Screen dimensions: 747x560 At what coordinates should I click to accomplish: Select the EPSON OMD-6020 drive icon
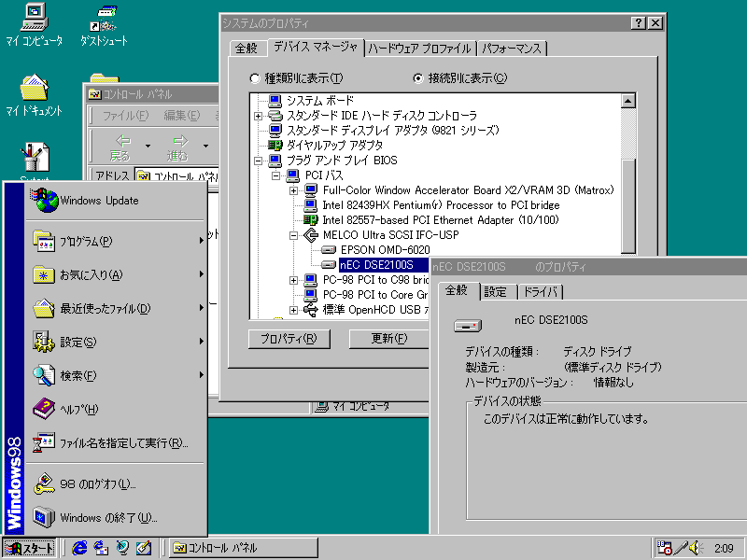click(x=329, y=250)
